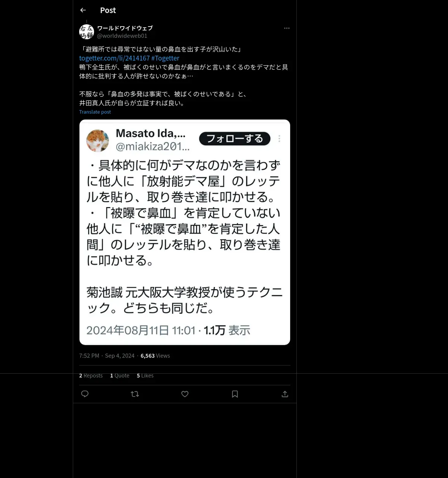Like the post with the heart icon
The image size is (448, 478).
tap(185, 394)
